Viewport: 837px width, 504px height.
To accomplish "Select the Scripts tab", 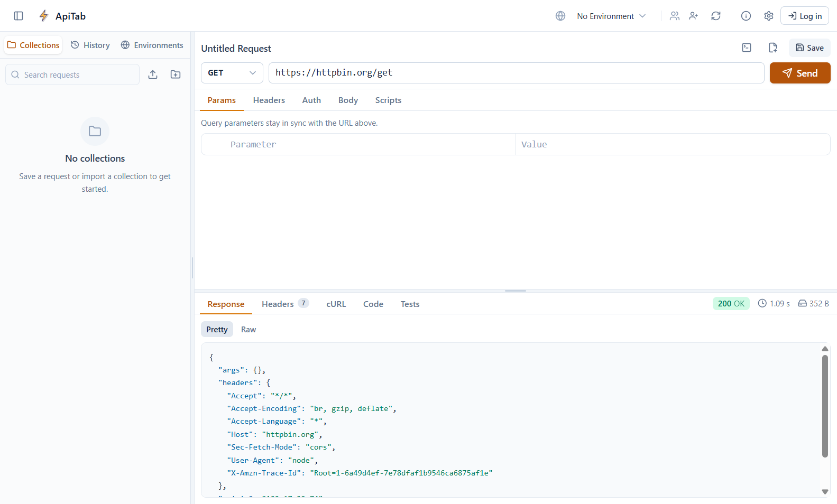I will 388,100.
